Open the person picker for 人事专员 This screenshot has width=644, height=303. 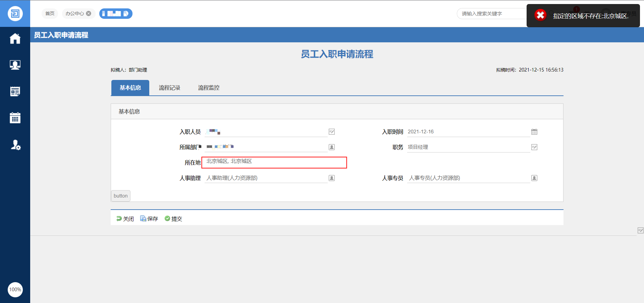click(x=534, y=178)
